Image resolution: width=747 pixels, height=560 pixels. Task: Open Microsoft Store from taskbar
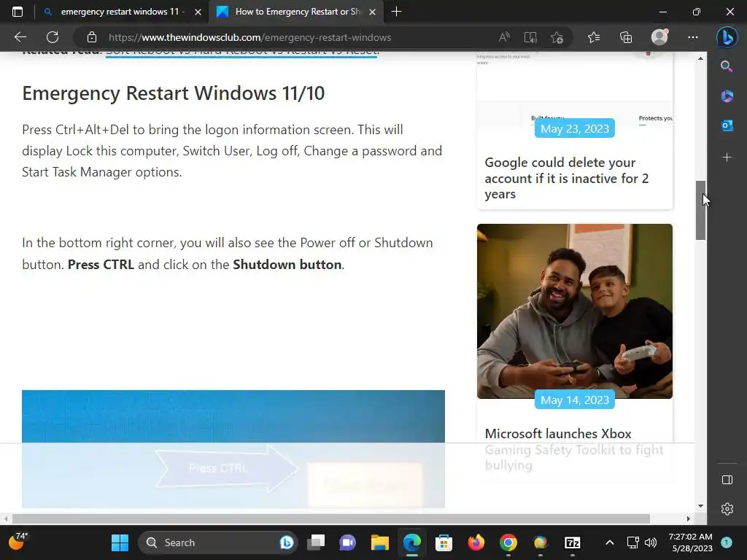tap(444, 542)
